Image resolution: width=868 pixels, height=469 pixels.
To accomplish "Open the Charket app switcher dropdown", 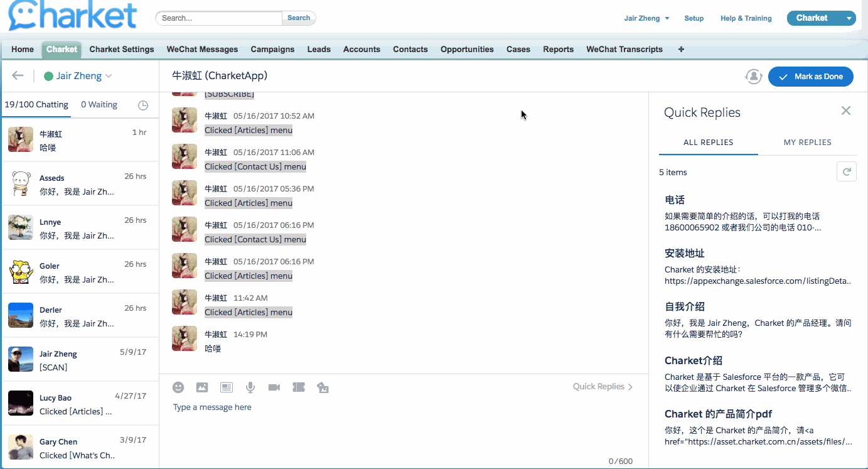I will tap(849, 18).
